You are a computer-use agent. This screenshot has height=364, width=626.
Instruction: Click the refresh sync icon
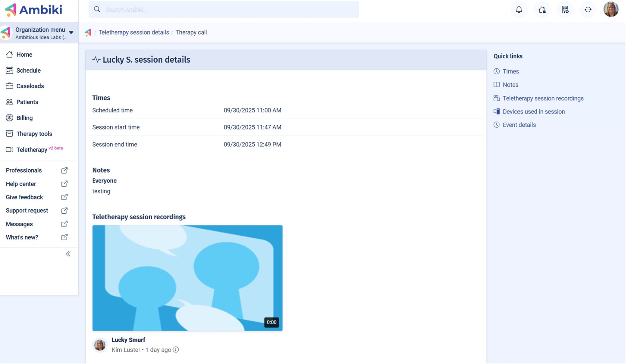pyautogui.click(x=588, y=10)
